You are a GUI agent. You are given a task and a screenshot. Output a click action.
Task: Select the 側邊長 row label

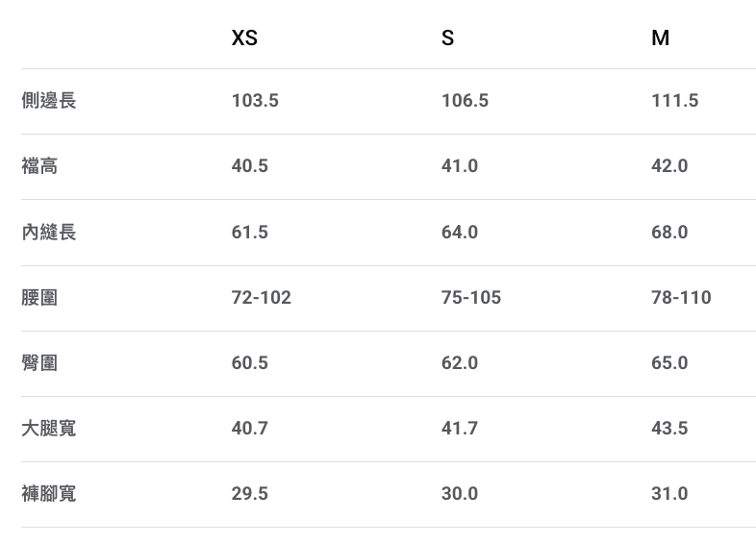(x=49, y=101)
